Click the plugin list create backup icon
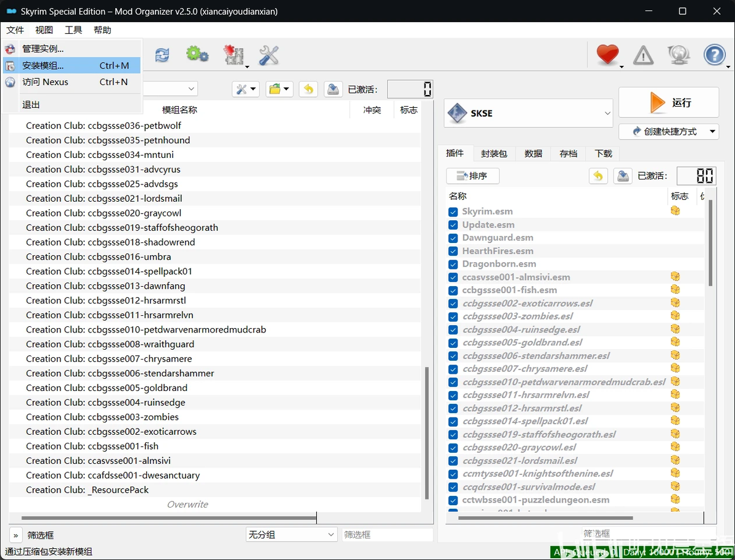 coord(623,176)
